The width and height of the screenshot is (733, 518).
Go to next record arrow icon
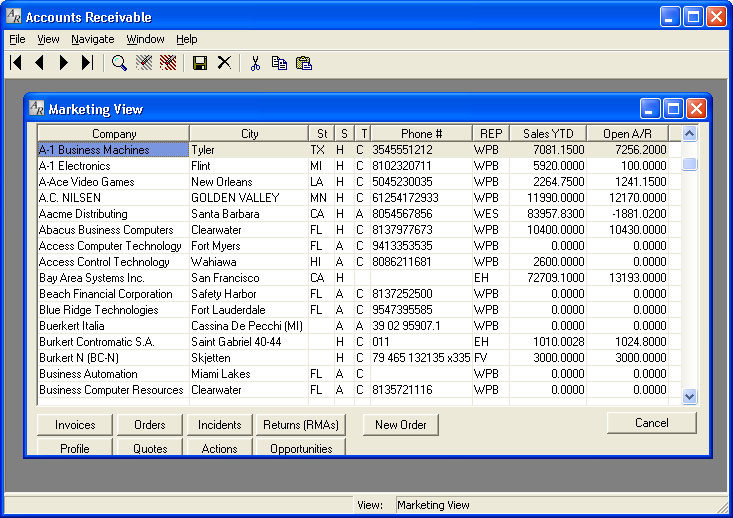(x=64, y=63)
